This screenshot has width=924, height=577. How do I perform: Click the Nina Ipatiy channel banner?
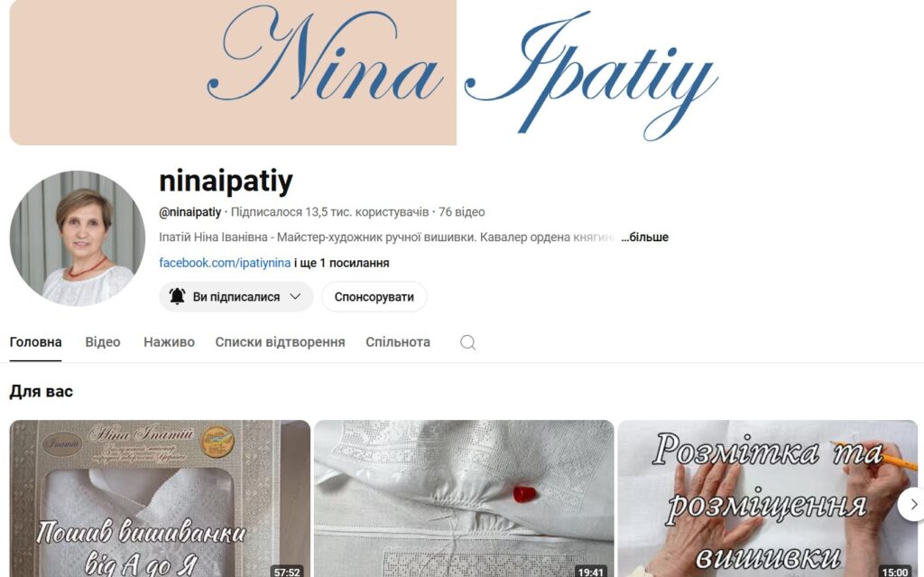click(462, 72)
